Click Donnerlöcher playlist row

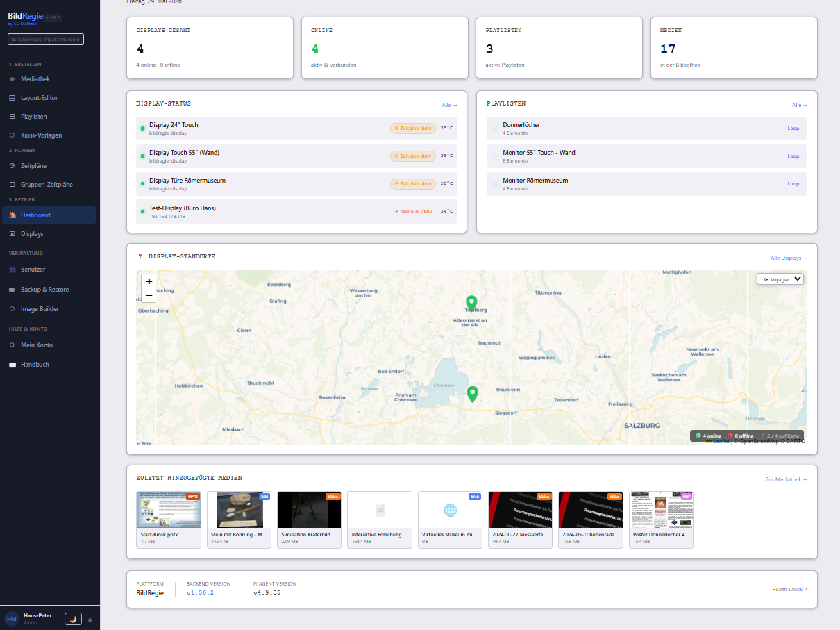(647, 129)
